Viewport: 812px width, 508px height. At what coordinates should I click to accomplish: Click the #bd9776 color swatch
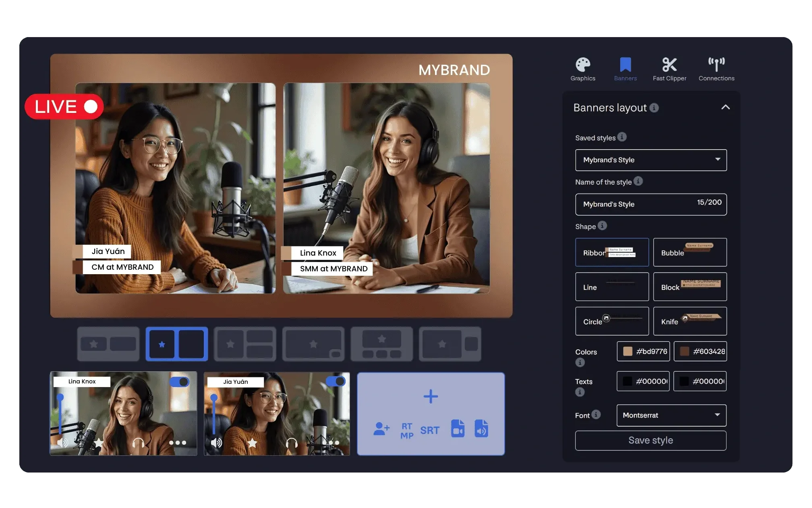628,351
